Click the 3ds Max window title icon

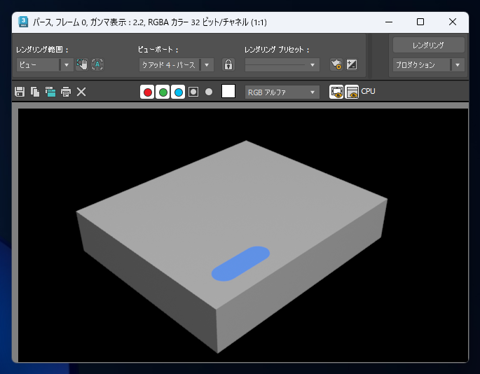pos(23,22)
